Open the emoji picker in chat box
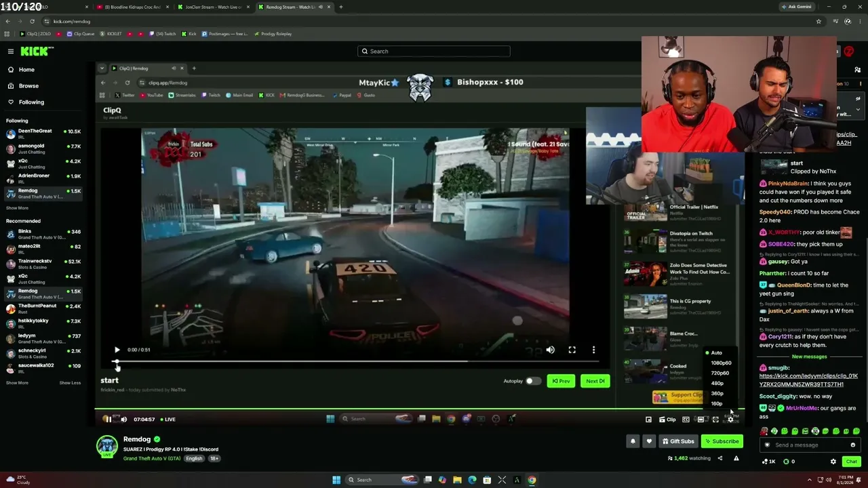Viewport: 868px width, 488px height. tap(853, 445)
